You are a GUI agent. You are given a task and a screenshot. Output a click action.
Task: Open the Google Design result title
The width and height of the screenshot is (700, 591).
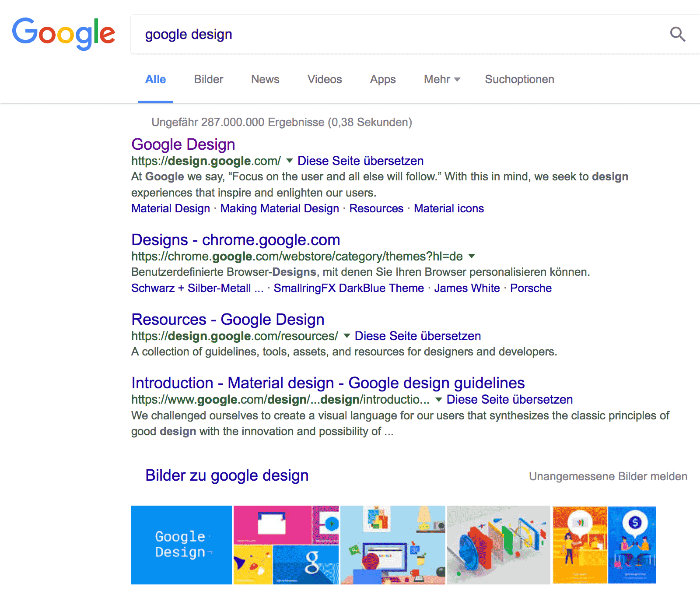pyautogui.click(x=183, y=144)
